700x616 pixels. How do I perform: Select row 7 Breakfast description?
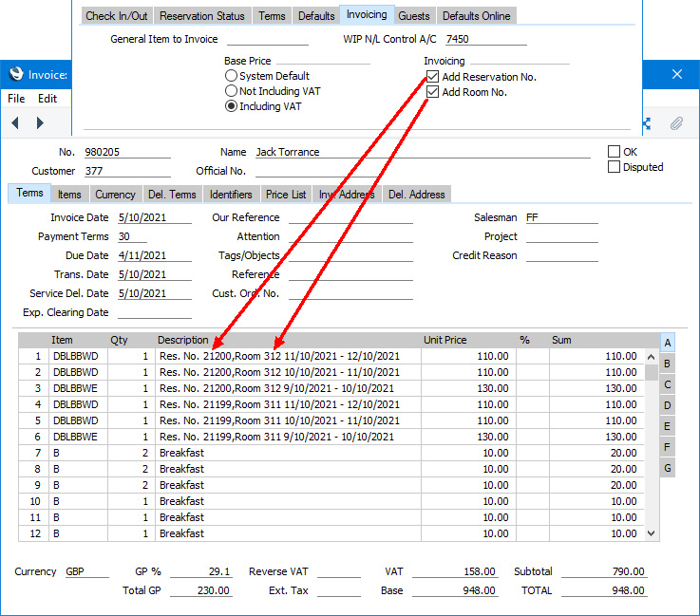(288, 453)
